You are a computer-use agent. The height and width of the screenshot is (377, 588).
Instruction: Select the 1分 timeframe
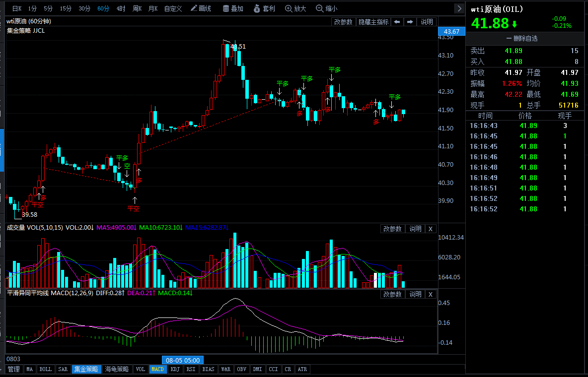click(32, 8)
